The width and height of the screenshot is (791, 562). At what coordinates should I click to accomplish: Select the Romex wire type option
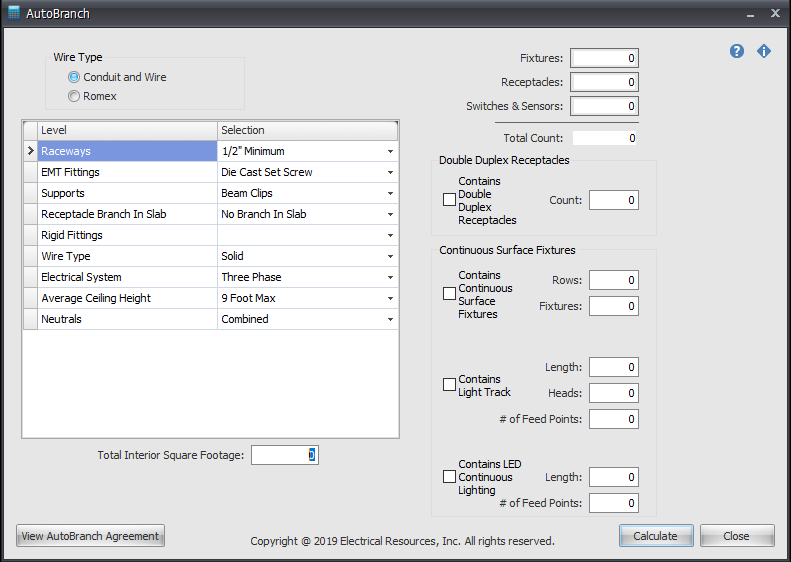(x=74, y=96)
